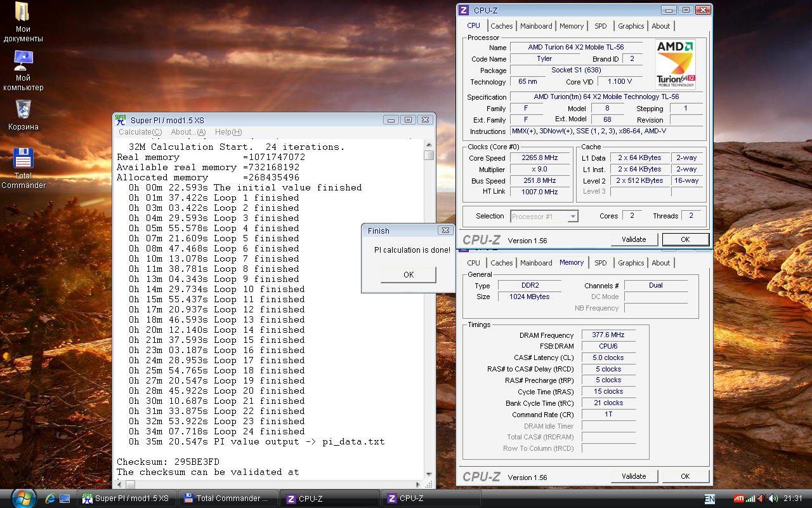Open About tab in lower CPU-Z window
The height and width of the screenshot is (508, 812).
pos(661,263)
